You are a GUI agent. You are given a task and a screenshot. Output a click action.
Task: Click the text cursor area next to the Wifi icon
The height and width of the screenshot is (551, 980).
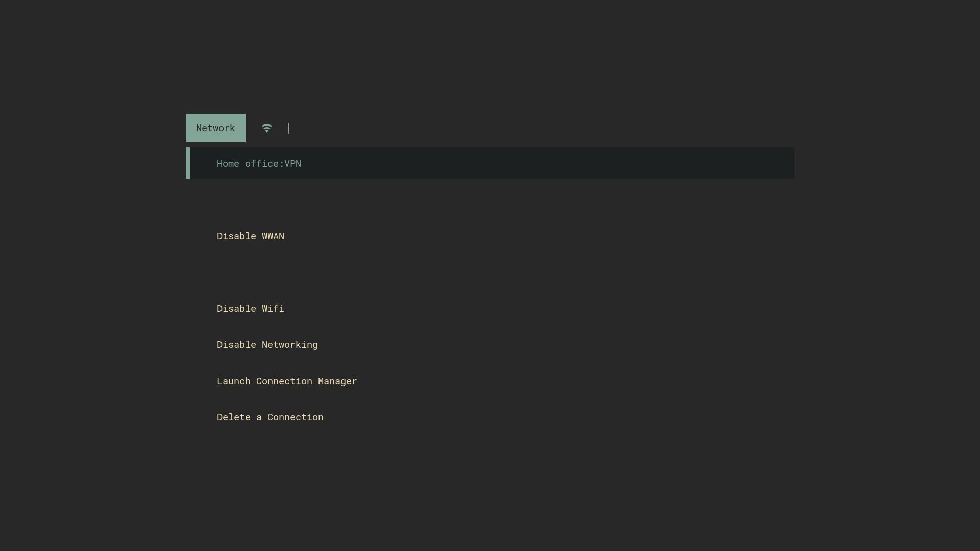(x=289, y=128)
